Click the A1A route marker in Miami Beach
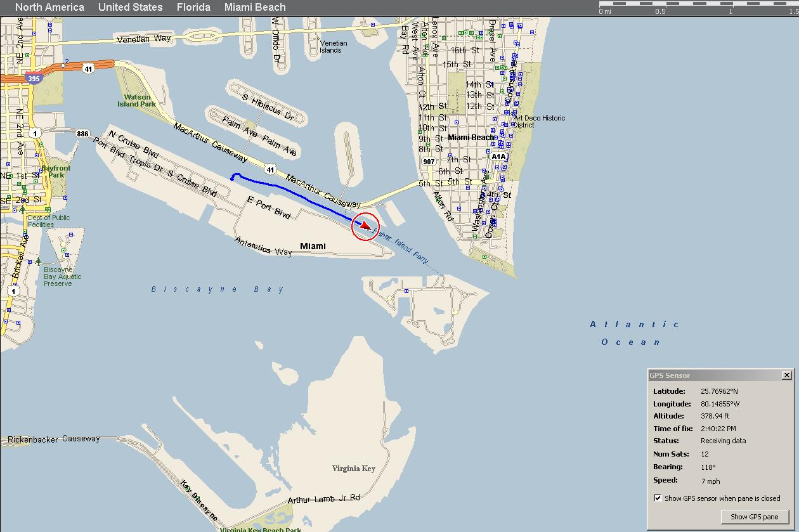This screenshot has height=532, width=799. point(498,157)
